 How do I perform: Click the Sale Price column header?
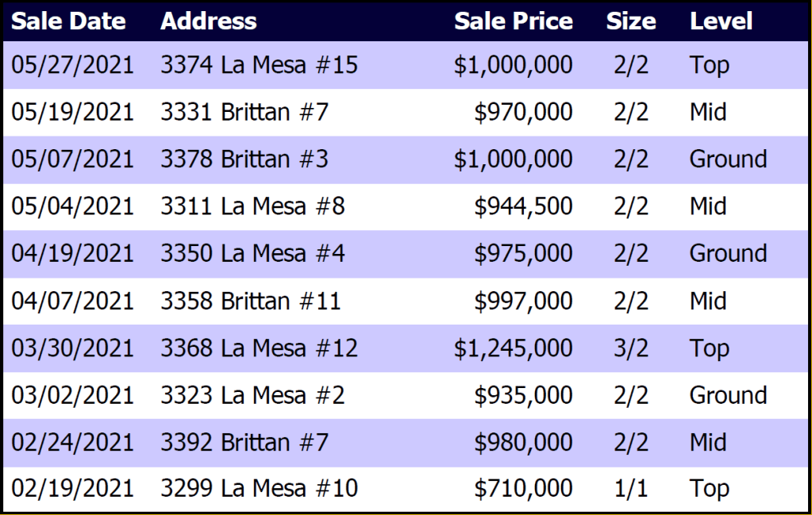(x=514, y=21)
